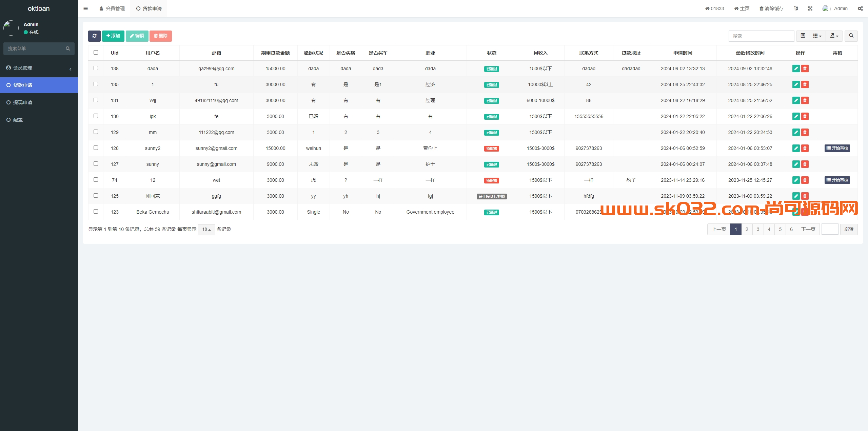The width and height of the screenshot is (868, 431).
Task: Click the refresh table icon button
Action: pyautogui.click(x=94, y=36)
